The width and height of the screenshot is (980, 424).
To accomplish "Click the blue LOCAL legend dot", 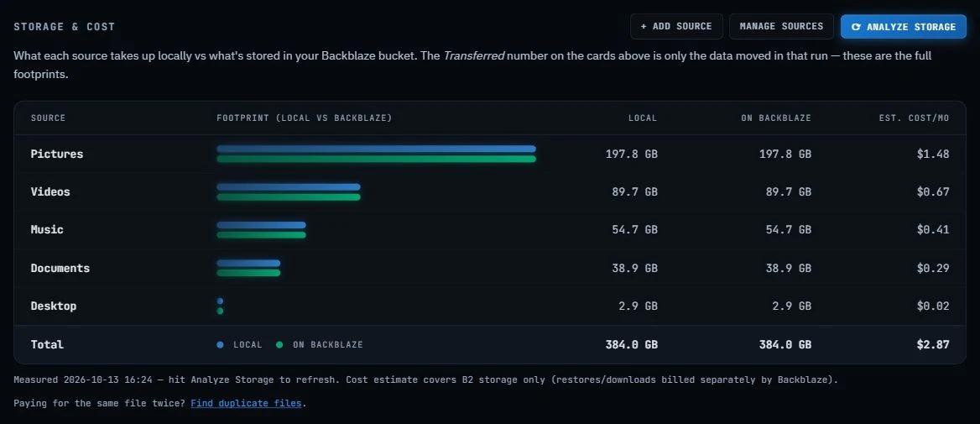I will tap(220, 344).
